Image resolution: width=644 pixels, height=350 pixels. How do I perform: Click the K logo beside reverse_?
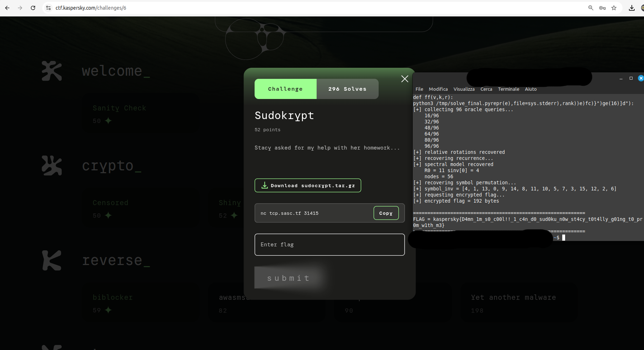tap(52, 260)
